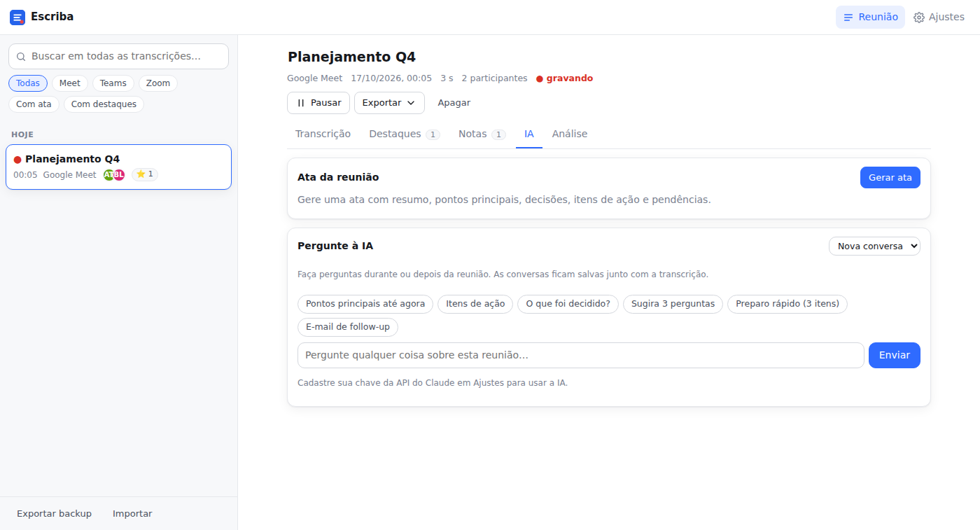Click Apagar to delete the meeting

point(454,103)
